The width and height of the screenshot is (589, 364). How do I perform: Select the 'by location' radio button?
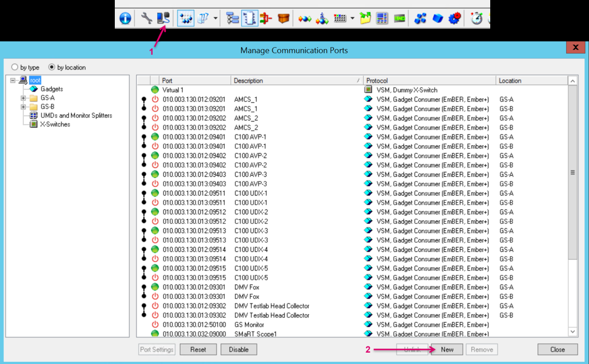52,67
